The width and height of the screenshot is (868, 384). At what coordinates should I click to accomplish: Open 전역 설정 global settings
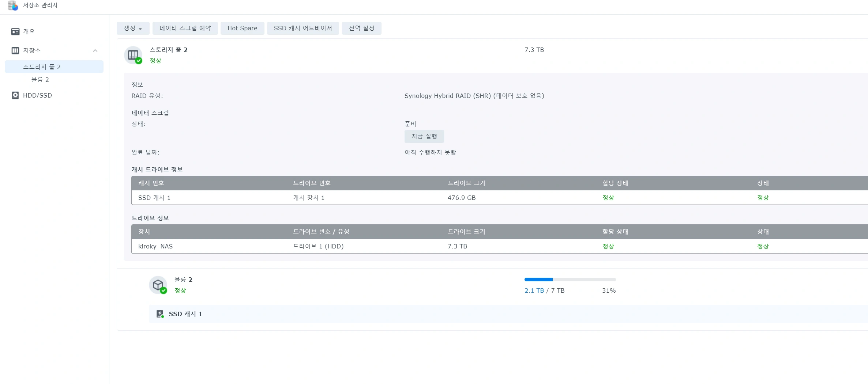(361, 28)
